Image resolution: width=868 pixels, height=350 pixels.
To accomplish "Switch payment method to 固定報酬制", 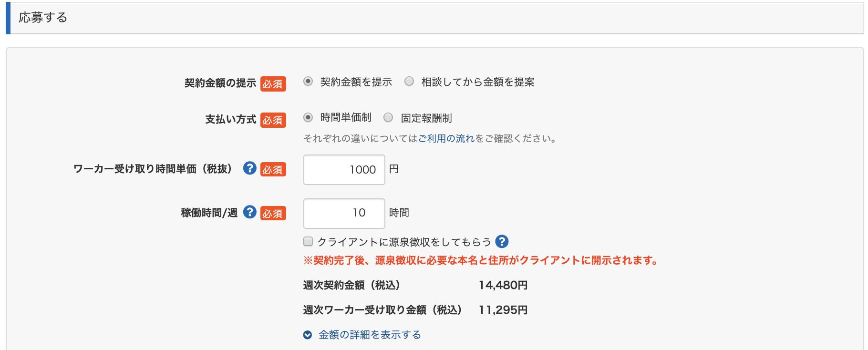I will (388, 117).
